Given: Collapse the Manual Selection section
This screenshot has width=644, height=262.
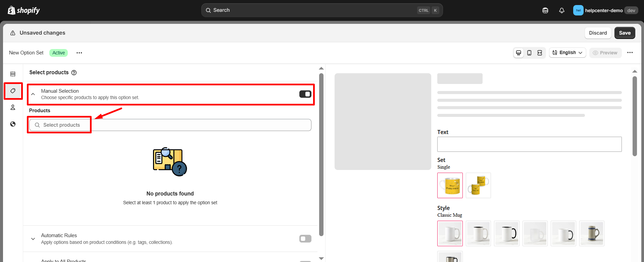Looking at the screenshot, I should (x=33, y=94).
